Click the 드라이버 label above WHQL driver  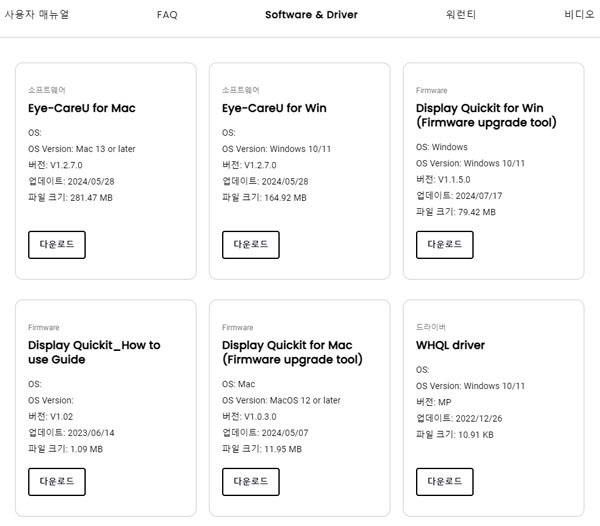click(430, 327)
